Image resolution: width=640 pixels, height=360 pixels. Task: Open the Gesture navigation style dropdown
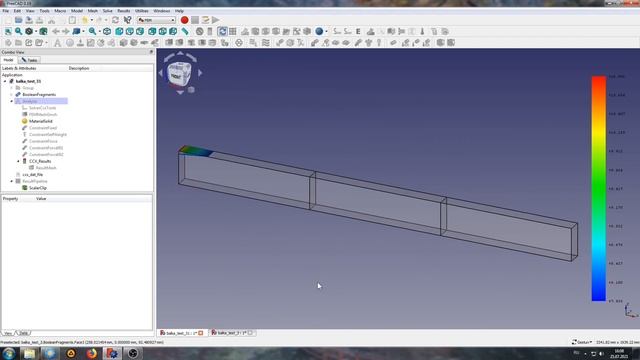[x=582, y=342]
